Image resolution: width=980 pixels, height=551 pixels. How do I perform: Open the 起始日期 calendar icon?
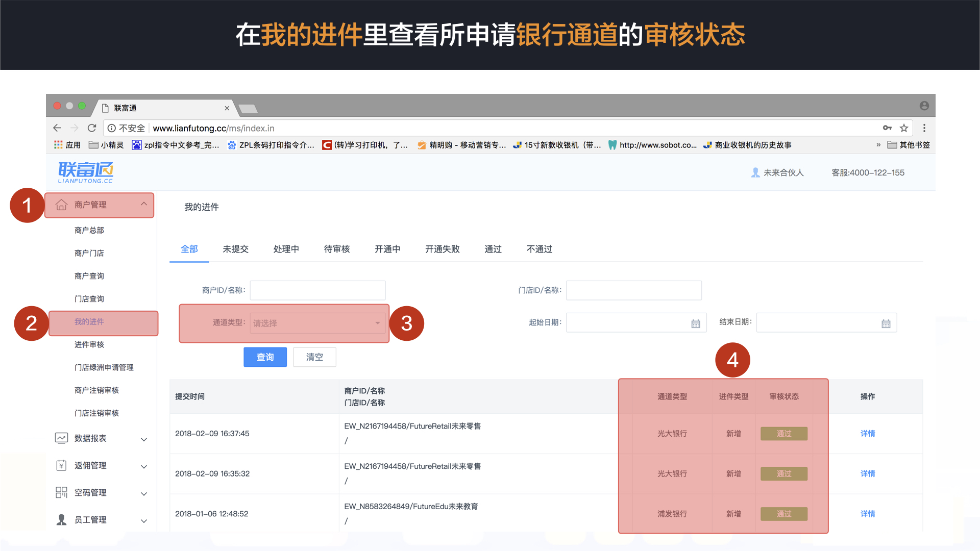click(696, 323)
